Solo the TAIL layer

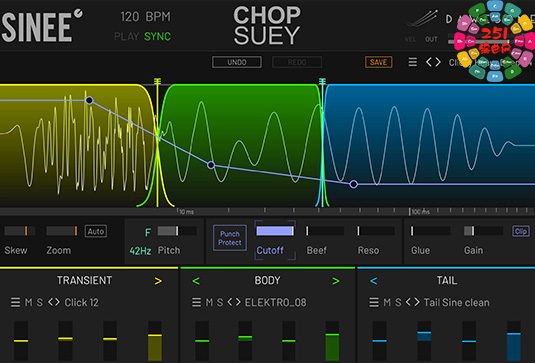click(x=398, y=302)
